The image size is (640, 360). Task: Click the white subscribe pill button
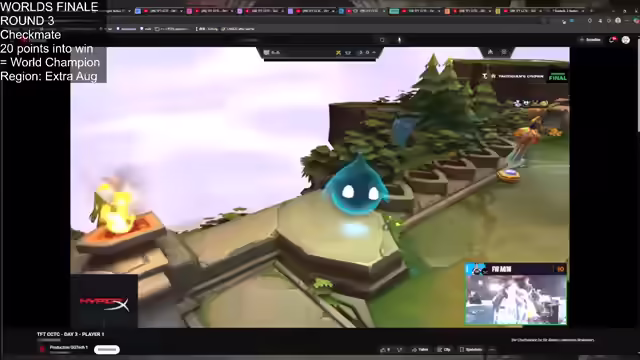click(x=107, y=350)
